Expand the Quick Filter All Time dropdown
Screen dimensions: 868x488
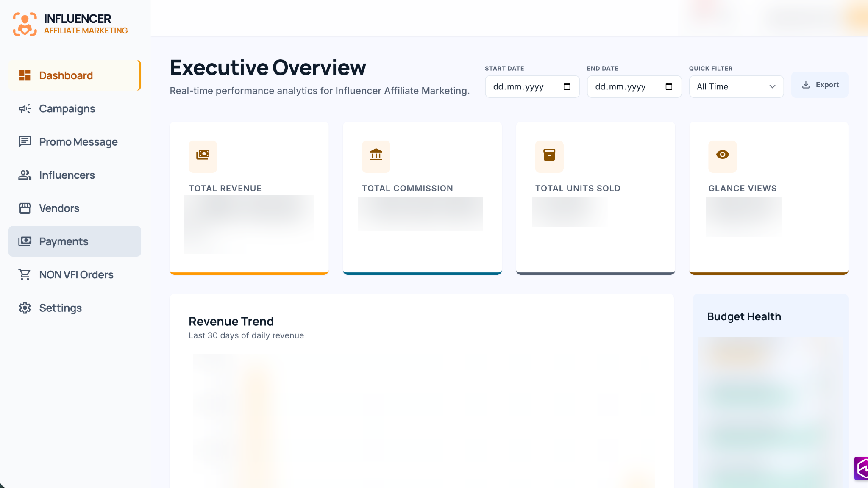[x=736, y=86]
